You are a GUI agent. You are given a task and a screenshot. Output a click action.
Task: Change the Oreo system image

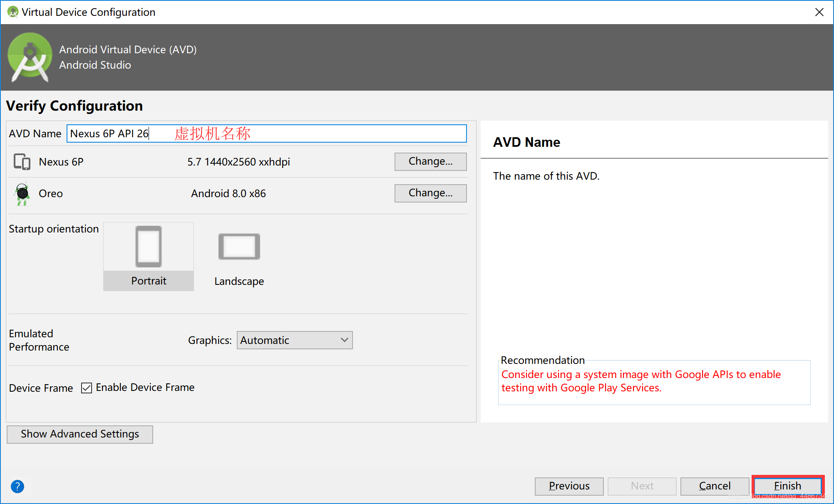(430, 193)
